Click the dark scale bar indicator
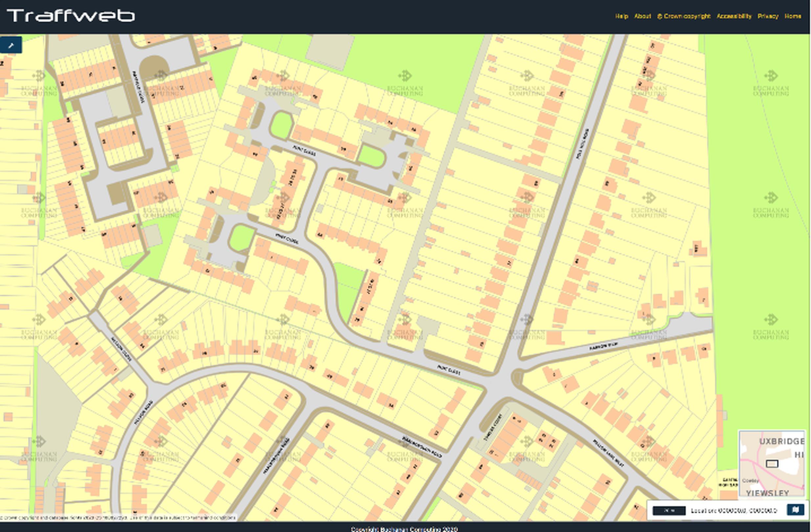The width and height of the screenshot is (811, 532). (x=669, y=511)
